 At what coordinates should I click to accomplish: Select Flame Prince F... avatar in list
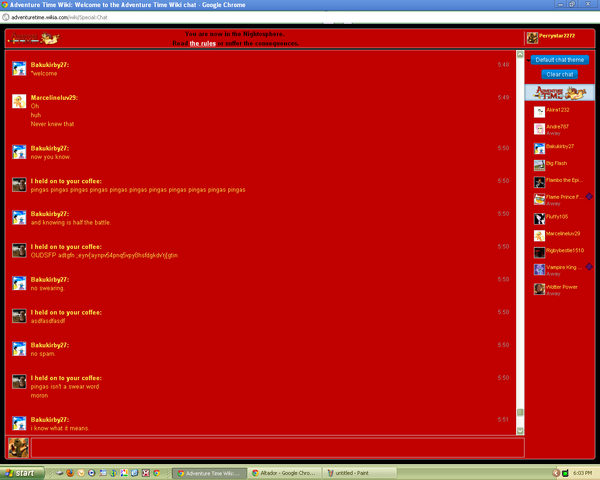tap(539, 199)
